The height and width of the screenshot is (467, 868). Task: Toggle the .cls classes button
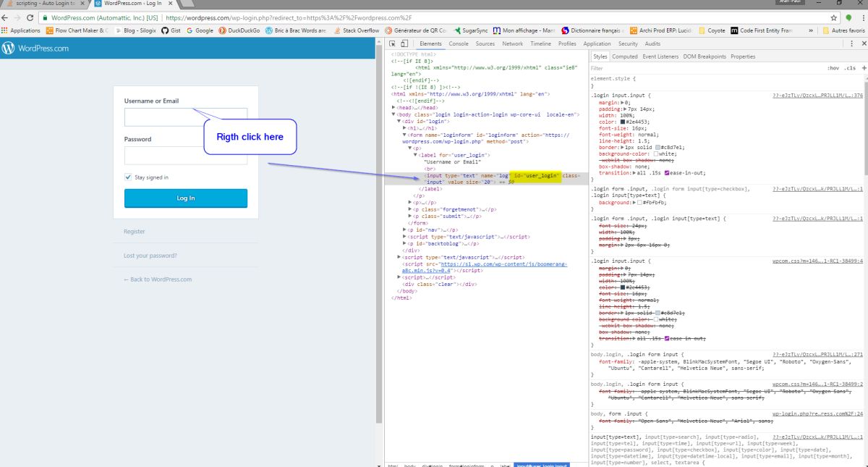point(850,68)
